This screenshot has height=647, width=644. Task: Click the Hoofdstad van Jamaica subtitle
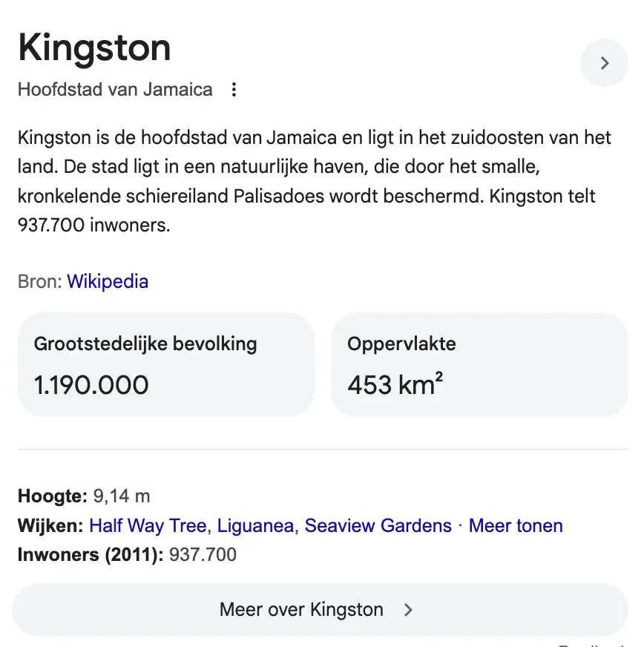pos(114,89)
